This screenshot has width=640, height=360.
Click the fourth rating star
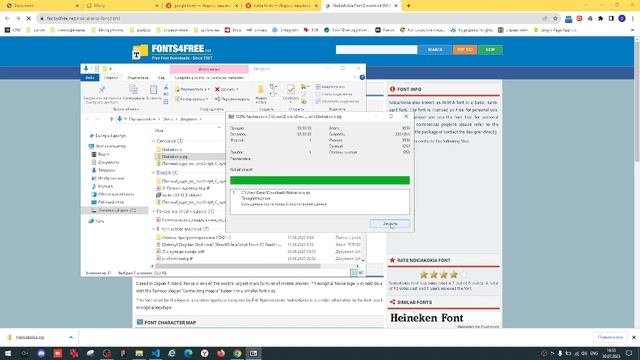[453, 275]
